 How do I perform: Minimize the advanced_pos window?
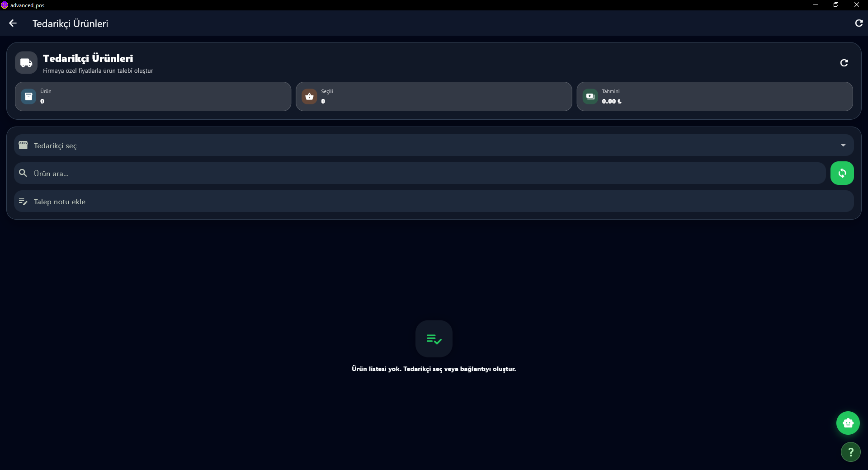(x=816, y=5)
